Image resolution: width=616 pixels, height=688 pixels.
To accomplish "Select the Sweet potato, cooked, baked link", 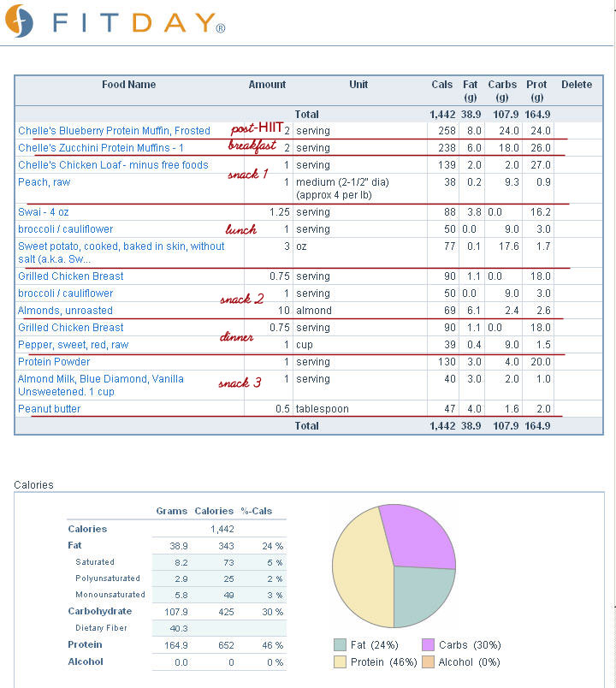I will pos(121,252).
